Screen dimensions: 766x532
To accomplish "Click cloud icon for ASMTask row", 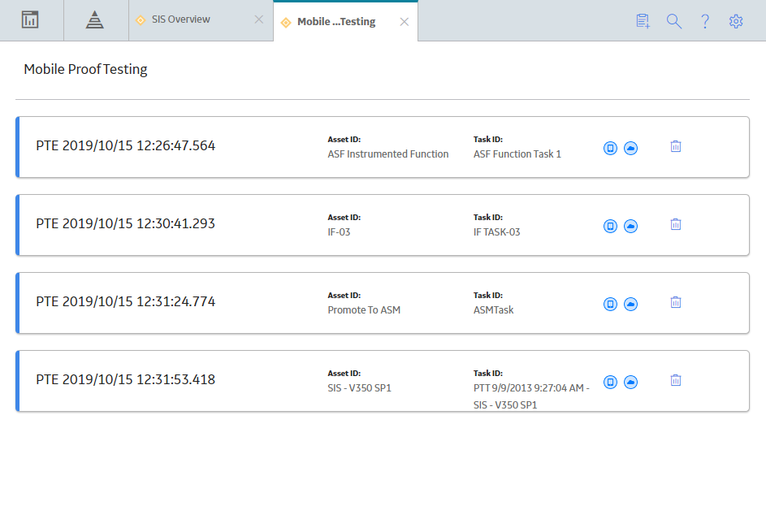I will click(630, 304).
